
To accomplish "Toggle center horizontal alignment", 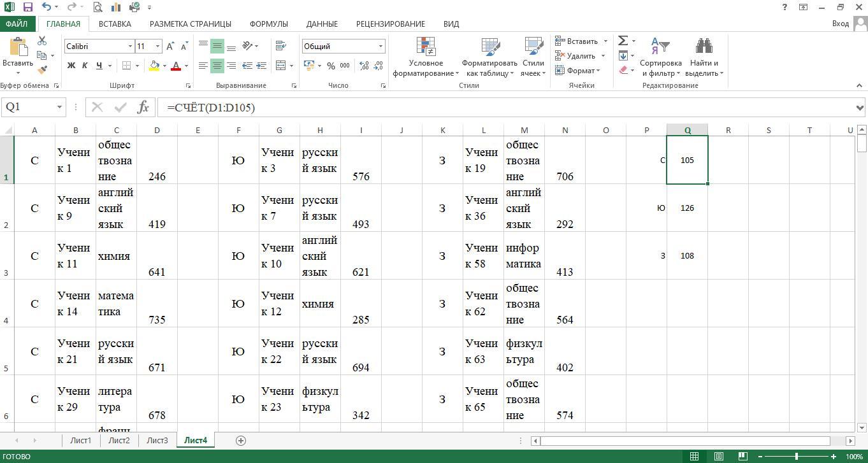I will point(217,66).
